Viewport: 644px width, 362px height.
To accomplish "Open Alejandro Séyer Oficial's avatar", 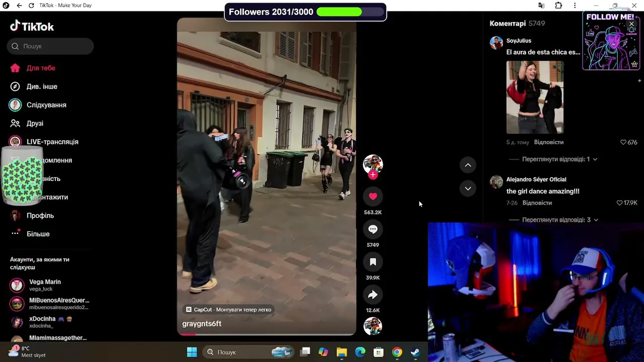I will (x=497, y=182).
